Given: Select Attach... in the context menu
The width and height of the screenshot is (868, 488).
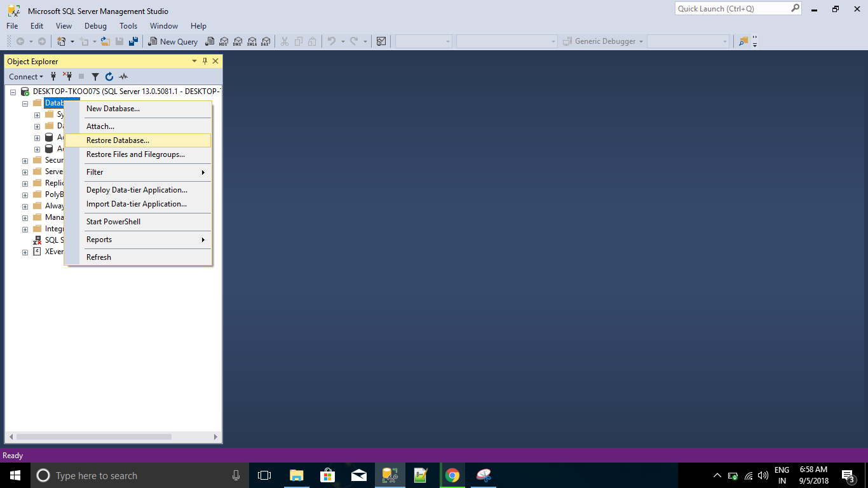Looking at the screenshot, I should coord(139,126).
